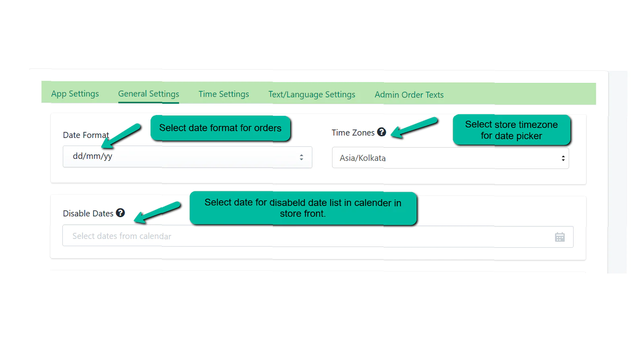Click the Disable Dates help question-mark icon
Screen dimensions: 644x362
(x=120, y=213)
